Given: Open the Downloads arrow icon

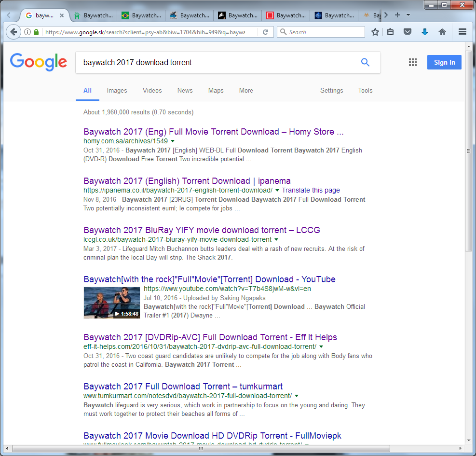Looking at the screenshot, I should coord(425,32).
